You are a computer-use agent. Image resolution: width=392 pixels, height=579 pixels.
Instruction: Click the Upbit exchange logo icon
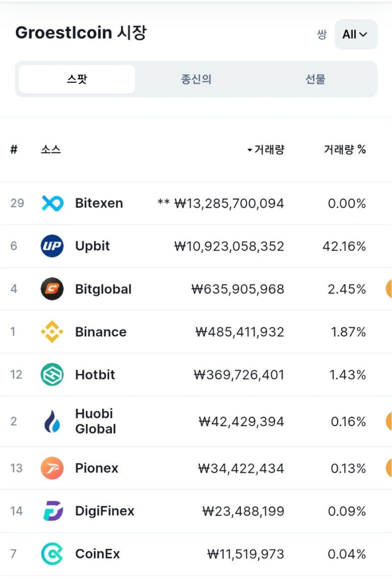point(52,246)
